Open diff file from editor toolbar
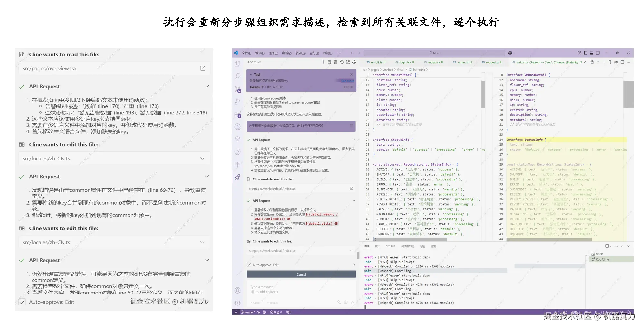Viewport: 644px width, 329px height. (592, 62)
